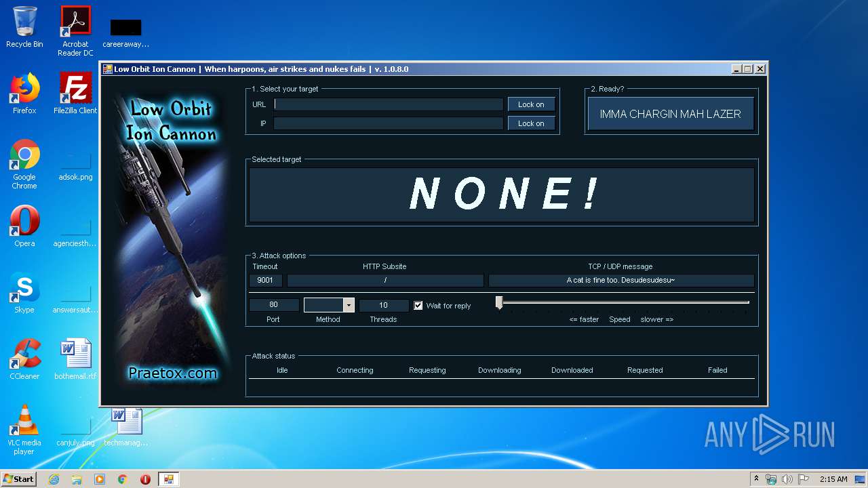Open the FileZilla Client shortcut

[75, 94]
